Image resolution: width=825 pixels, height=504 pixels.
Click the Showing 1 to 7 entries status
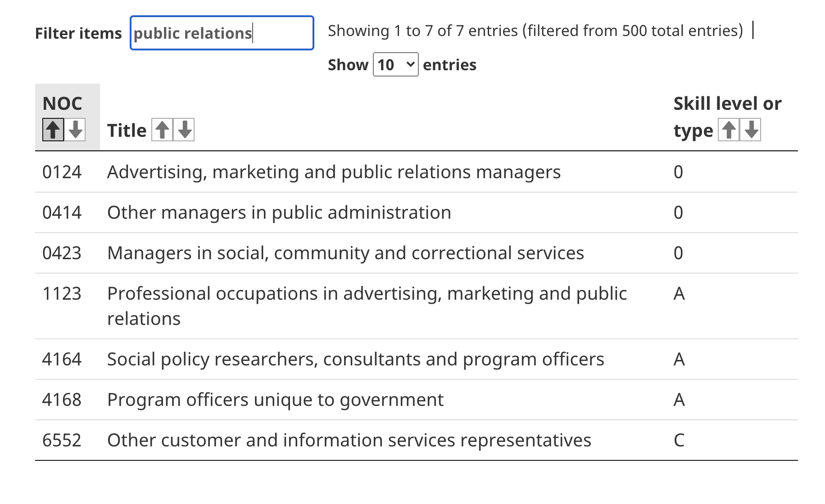[x=535, y=31]
